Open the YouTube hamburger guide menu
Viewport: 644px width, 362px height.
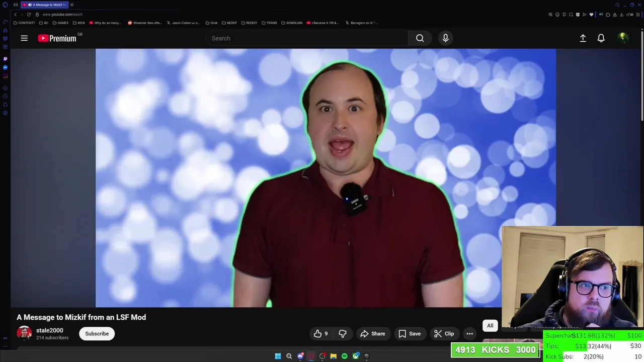point(24,38)
